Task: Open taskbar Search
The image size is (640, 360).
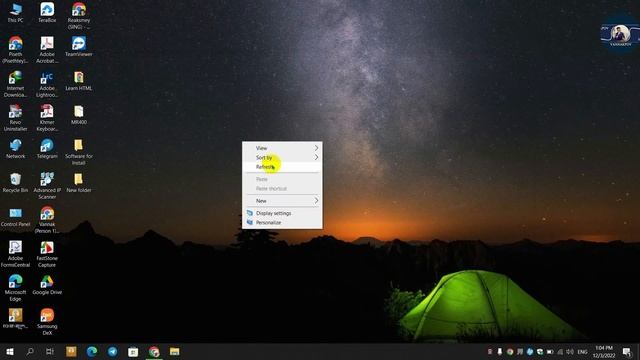Action: (x=30, y=351)
